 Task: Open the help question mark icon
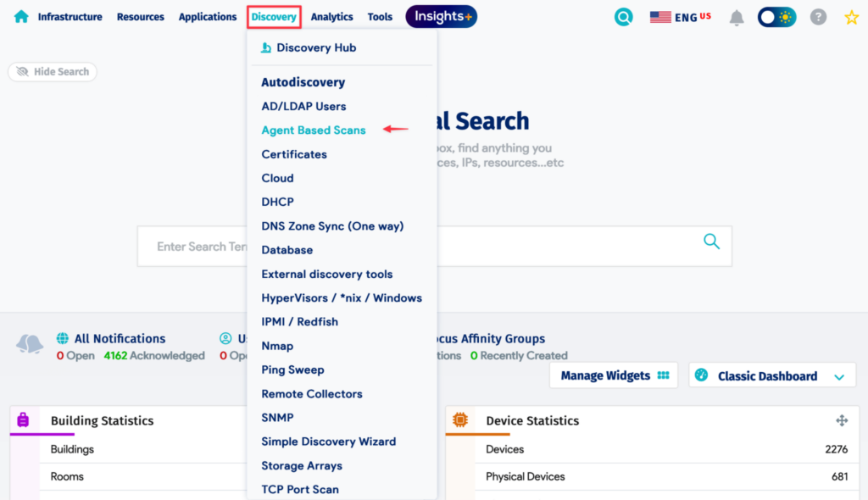tap(818, 17)
